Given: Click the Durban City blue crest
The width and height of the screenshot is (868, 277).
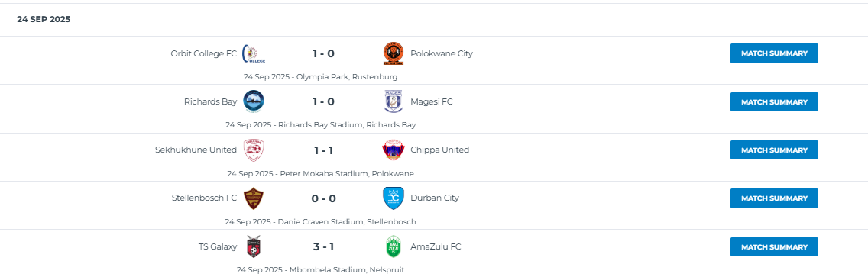Looking at the screenshot, I should tap(393, 198).
